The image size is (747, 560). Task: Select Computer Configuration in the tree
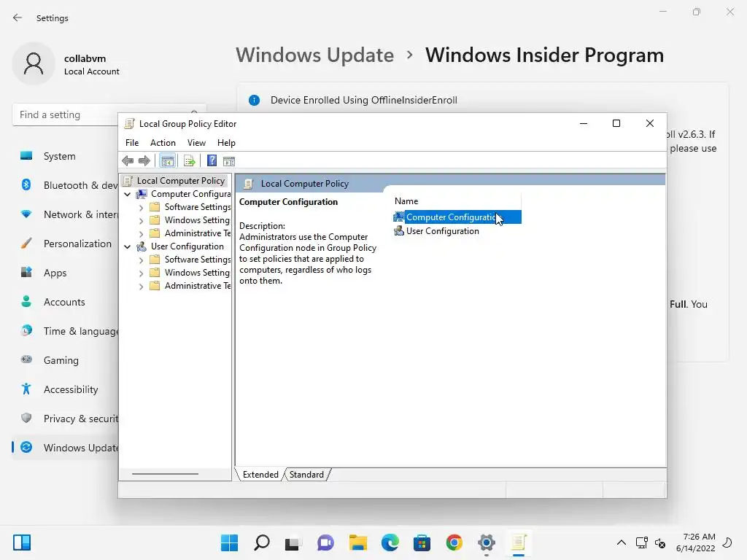tap(190, 194)
